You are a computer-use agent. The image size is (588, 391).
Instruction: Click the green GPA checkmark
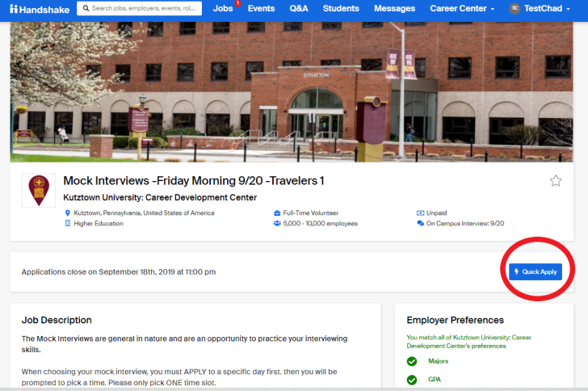(412, 380)
